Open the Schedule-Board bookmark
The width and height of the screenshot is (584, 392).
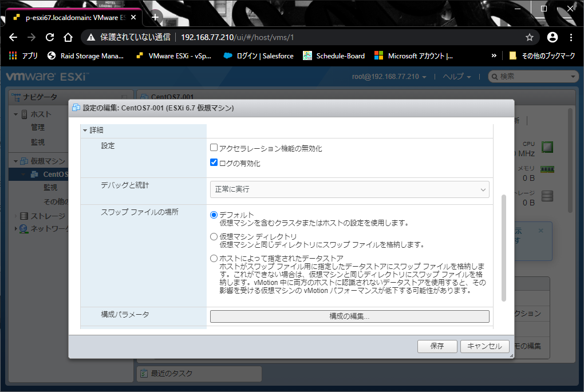coord(334,56)
